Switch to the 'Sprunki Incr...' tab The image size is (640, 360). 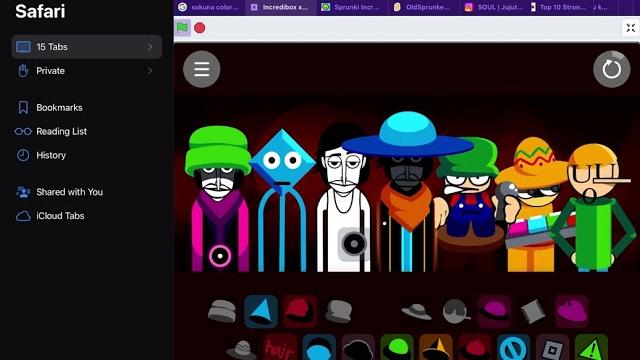point(352,7)
